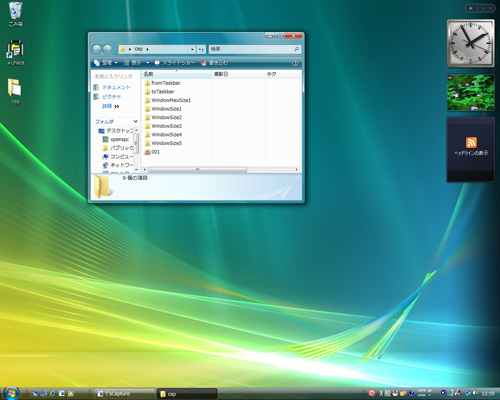The image size is (500, 400).
Task: Open the ピクチャ favorite link
Action: click(x=107, y=97)
